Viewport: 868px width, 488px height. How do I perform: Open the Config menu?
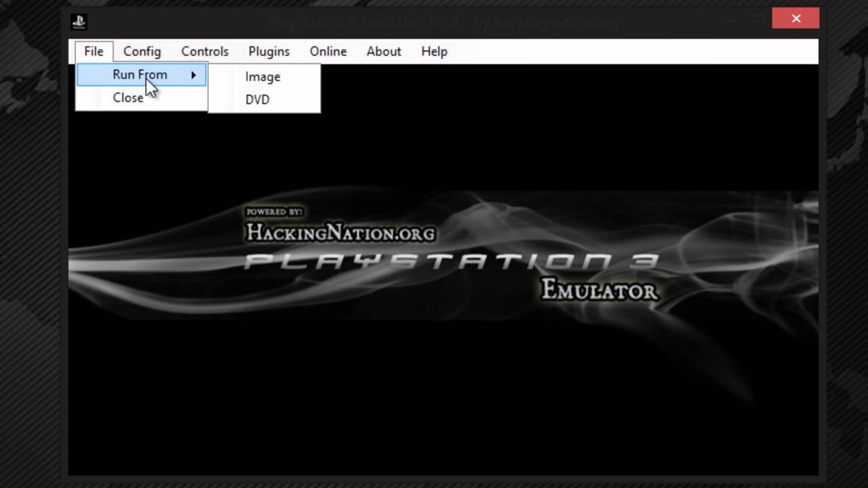click(142, 52)
